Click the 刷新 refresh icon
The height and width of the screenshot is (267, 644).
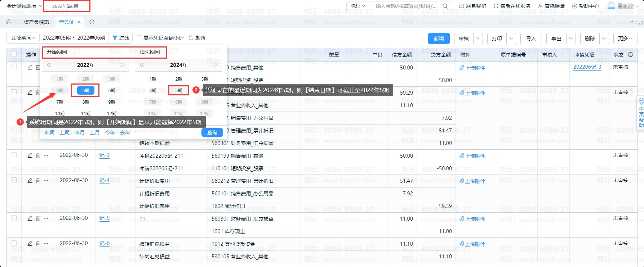(x=191, y=38)
